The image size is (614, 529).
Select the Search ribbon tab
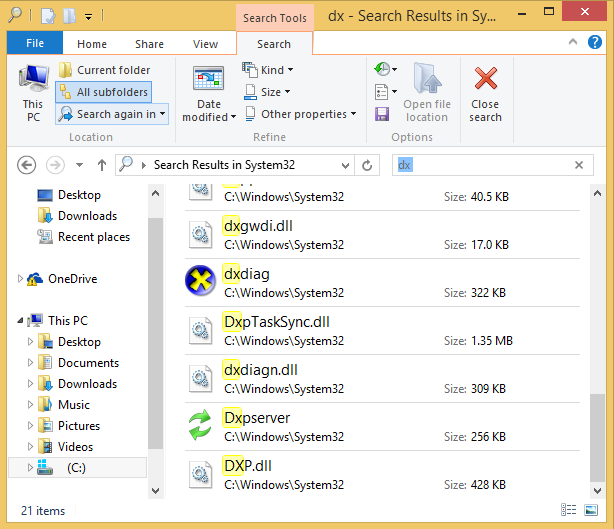pos(274,44)
